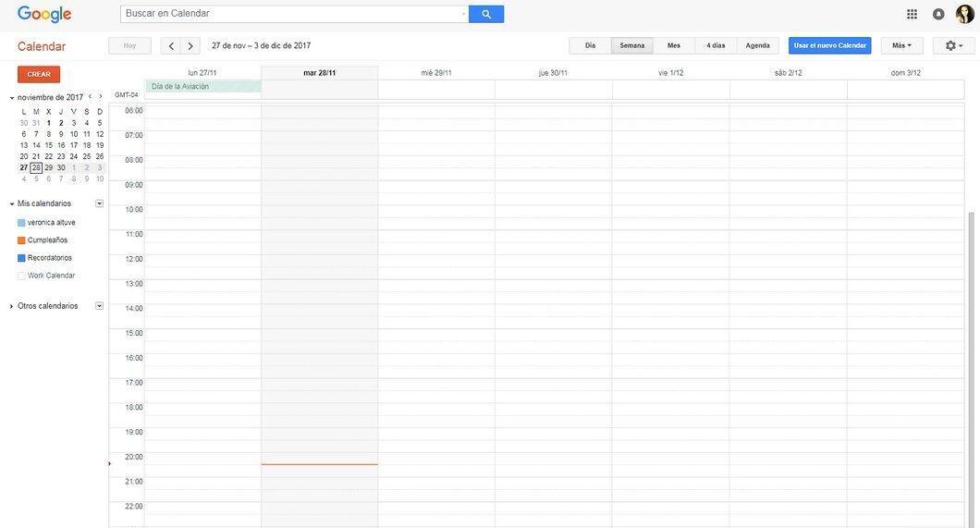Click the Recordatorios blue color swatch
This screenshot has width=980, height=528.
point(21,258)
